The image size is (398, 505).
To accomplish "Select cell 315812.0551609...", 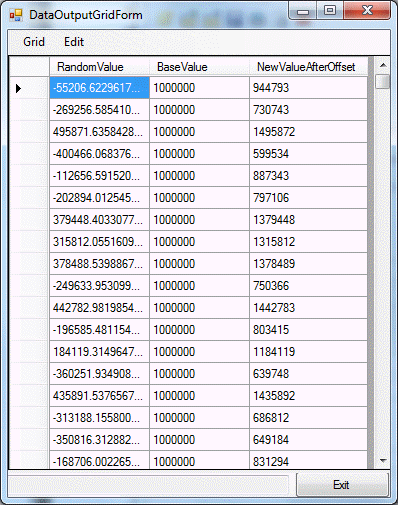I will (x=100, y=242).
